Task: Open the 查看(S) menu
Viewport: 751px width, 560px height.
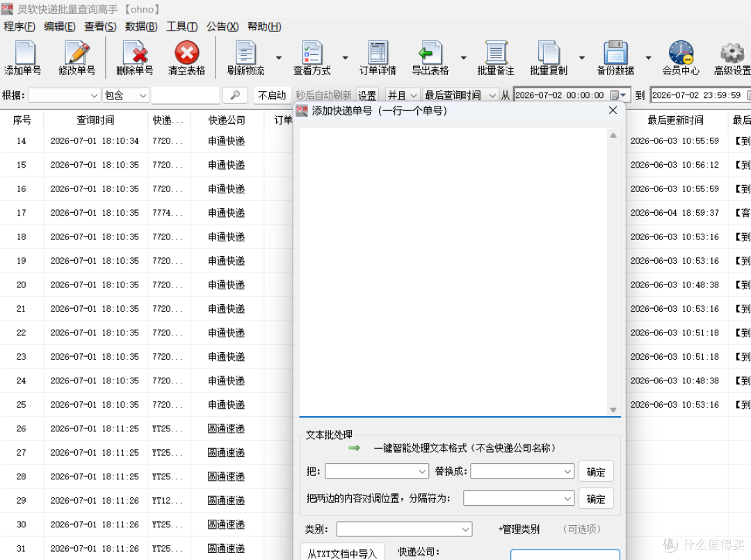Action: point(100,27)
